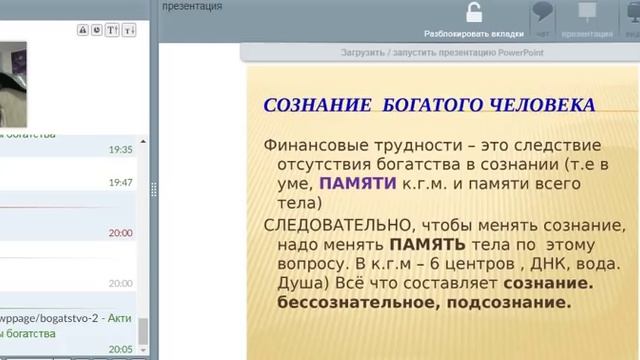The width and height of the screenshot is (640, 360).
Task: Click the презентация header label
Action: [x=192, y=6]
